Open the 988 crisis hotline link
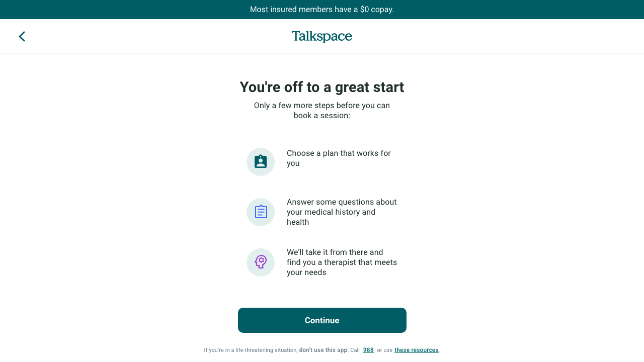 (368, 350)
